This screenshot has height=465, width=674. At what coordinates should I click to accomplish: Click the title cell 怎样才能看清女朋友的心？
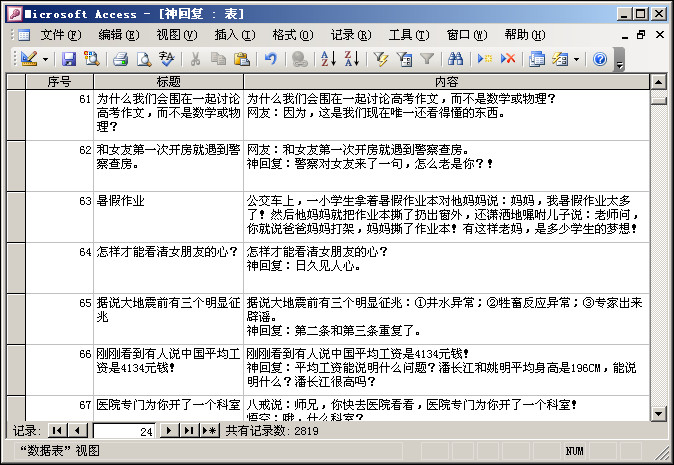[x=168, y=268]
